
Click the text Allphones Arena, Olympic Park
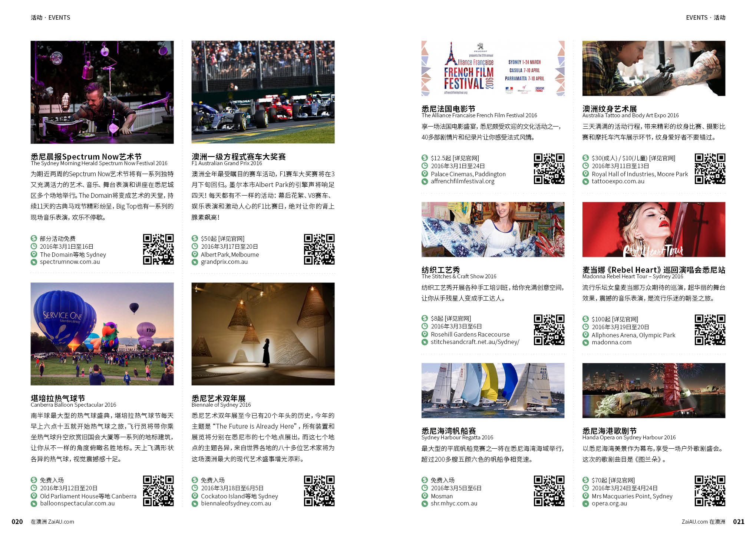click(x=633, y=335)
